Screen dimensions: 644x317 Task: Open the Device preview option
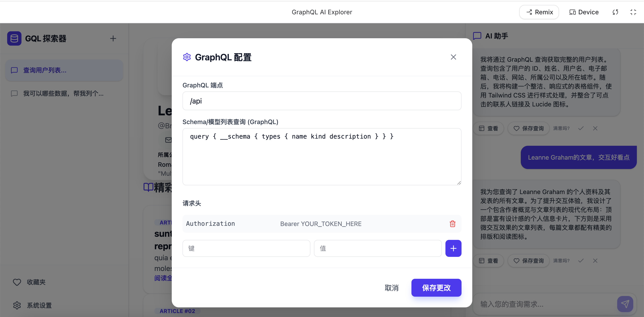tap(584, 12)
